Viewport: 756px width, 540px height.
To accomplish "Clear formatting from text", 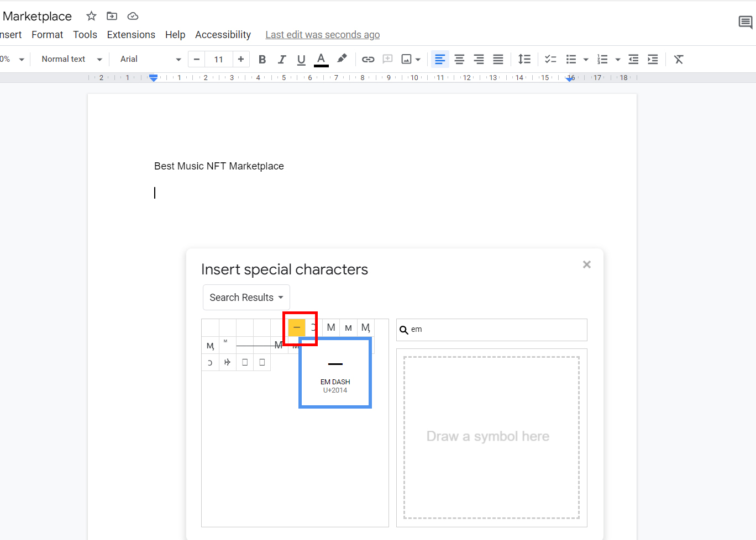I will click(x=679, y=59).
